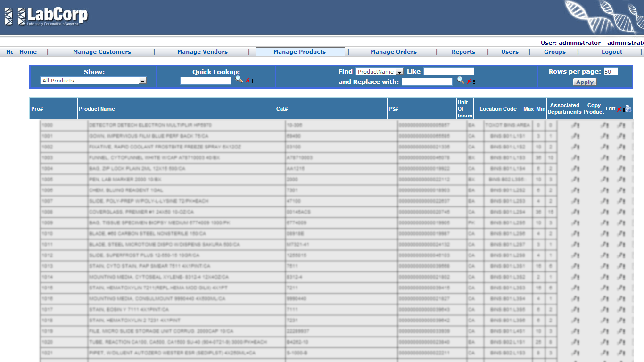Viewport: 644px width, 362px height.
Task: Click the LabCorp logo
Action: click(x=46, y=16)
